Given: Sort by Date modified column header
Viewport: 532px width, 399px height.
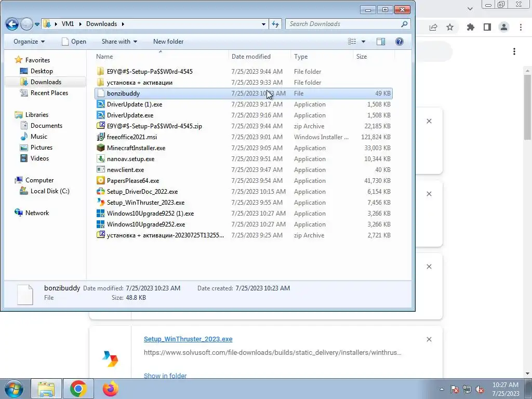Looking at the screenshot, I should (x=260, y=57).
